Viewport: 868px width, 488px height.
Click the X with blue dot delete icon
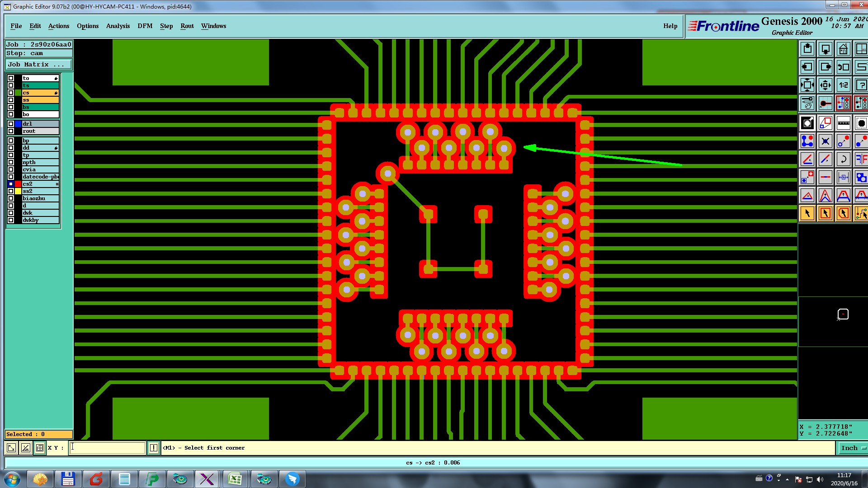825,141
